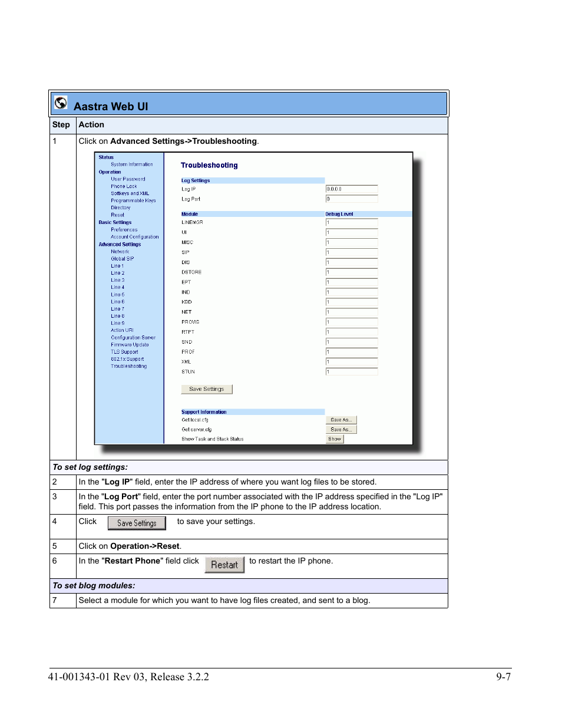Click the RTPT debug level field
The image size is (562, 728).
pyautogui.click(x=352, y=332)
